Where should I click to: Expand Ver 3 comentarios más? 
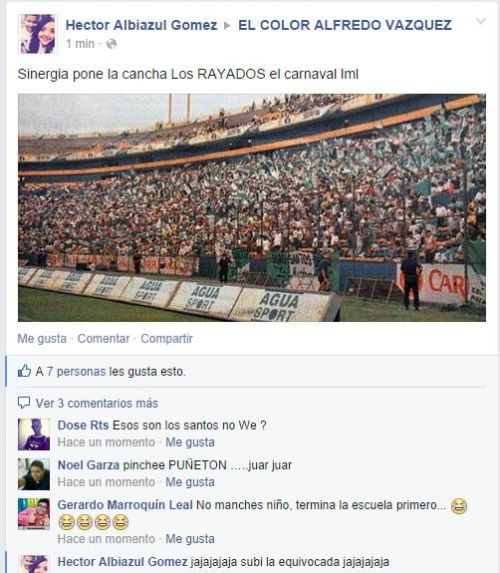(x=96, y=403)
